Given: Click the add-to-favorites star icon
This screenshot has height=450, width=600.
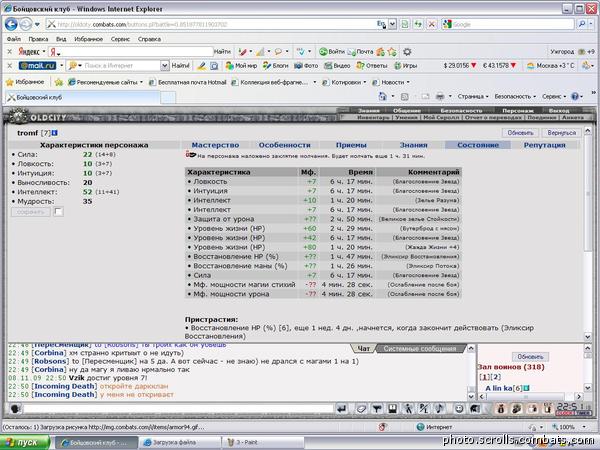Looking at the screenshot, I should point(59,82).
